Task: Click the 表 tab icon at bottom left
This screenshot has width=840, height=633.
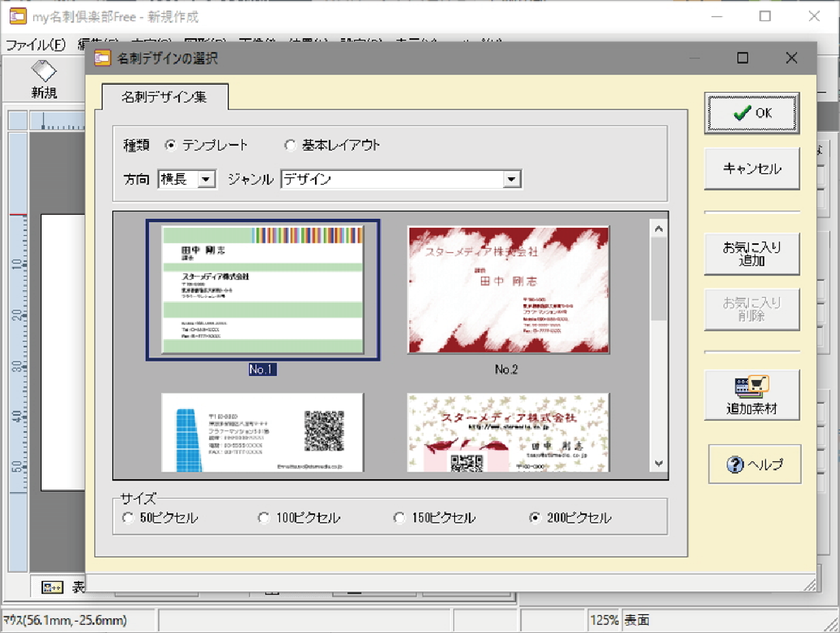Action: [x=52, y=588]
